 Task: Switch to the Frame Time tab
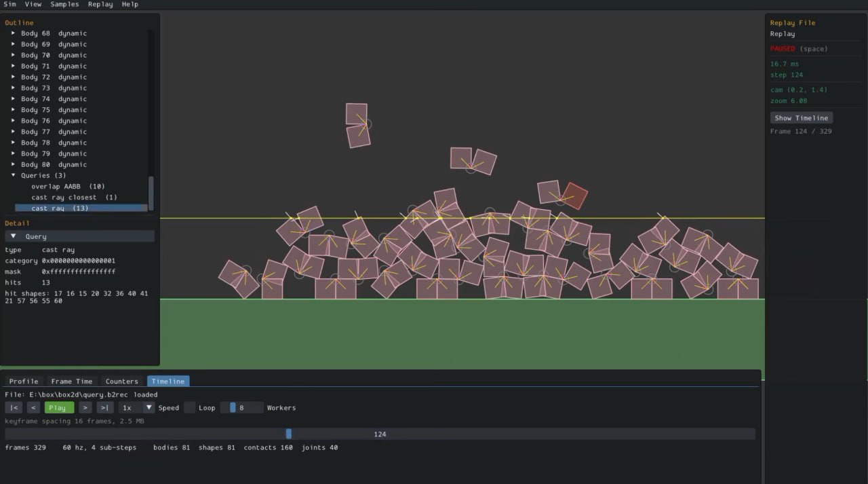72,381
